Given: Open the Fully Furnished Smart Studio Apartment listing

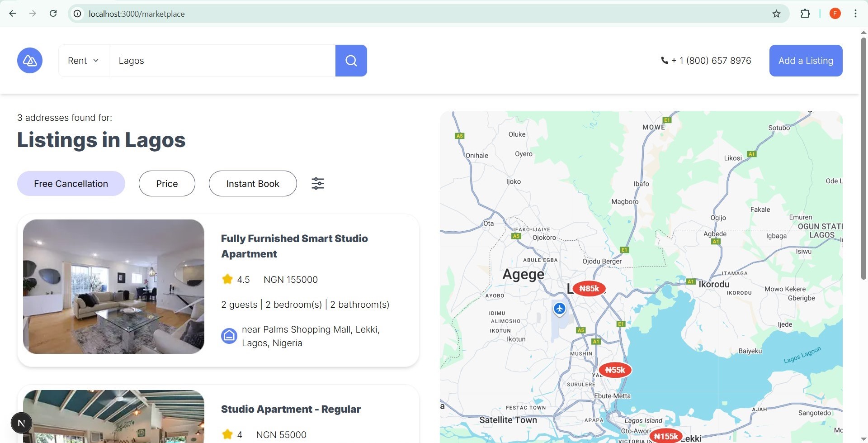Looking at the screenshot, I should click(294, 246).
